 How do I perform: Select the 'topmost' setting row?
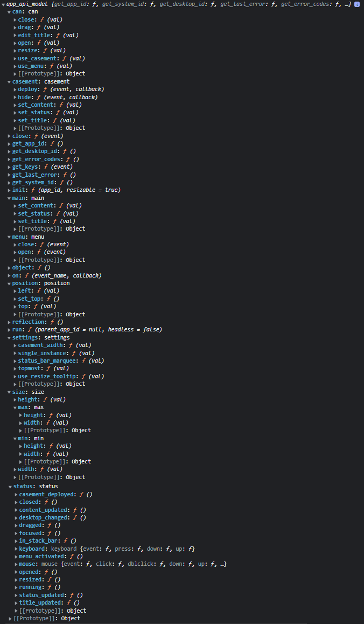[41, 369]
